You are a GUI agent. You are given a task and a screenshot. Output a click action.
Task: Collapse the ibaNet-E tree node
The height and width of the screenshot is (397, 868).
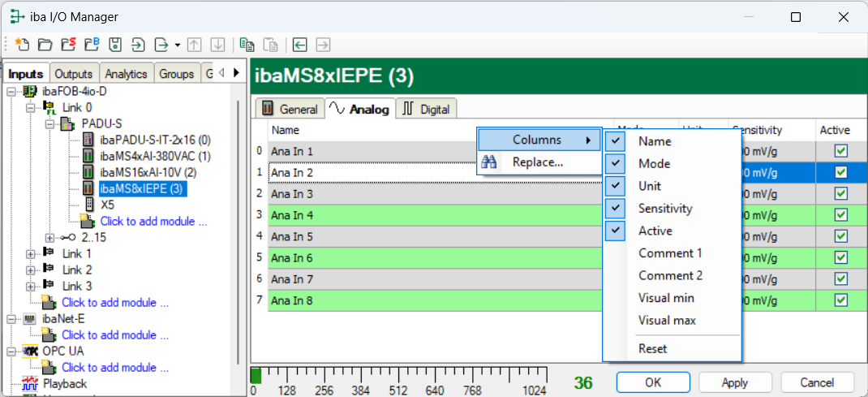tap(11, 319)
